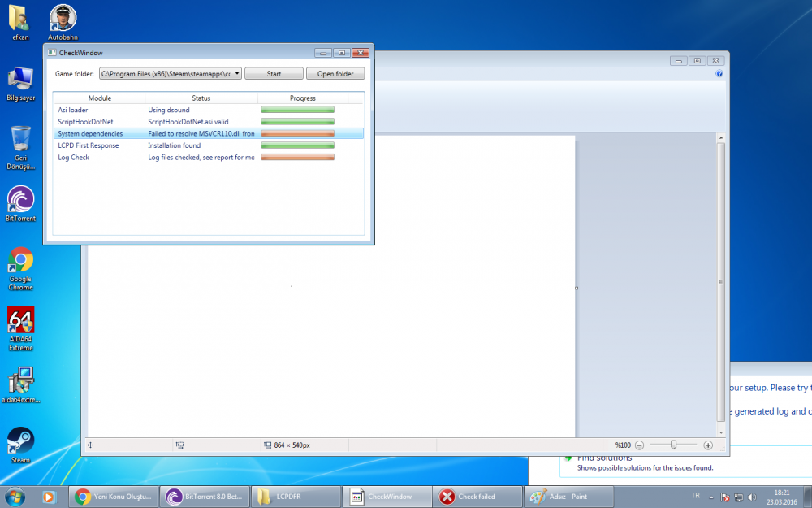Open the efkan folder on desktop
812x508 pixels.
click(x=20, y=22)
